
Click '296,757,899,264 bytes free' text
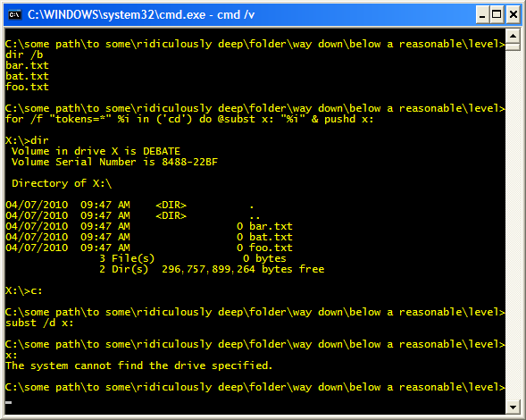(x=243, y=269)
